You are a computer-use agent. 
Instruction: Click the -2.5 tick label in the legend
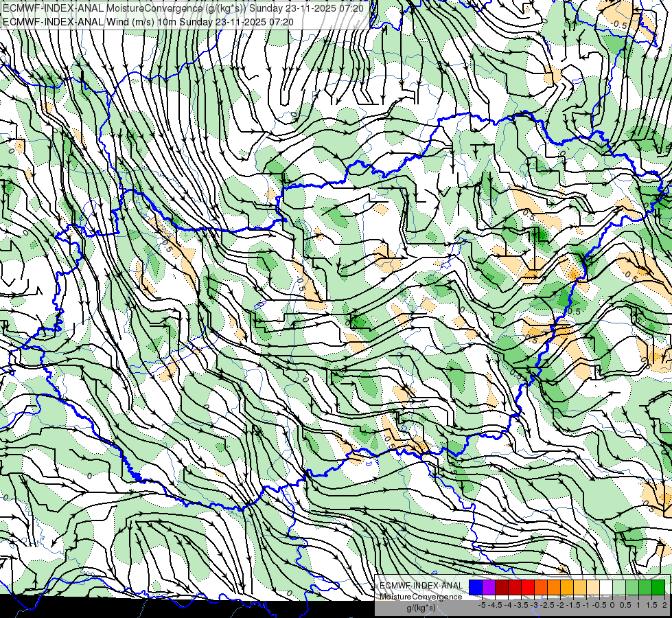[x=547, y=605]
